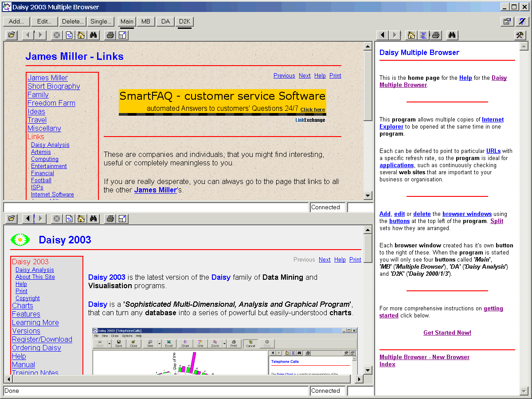Screen dimensions: 532x399
Task: Click Back arrow in bottom browser toolbar
Action: point(28,219)
